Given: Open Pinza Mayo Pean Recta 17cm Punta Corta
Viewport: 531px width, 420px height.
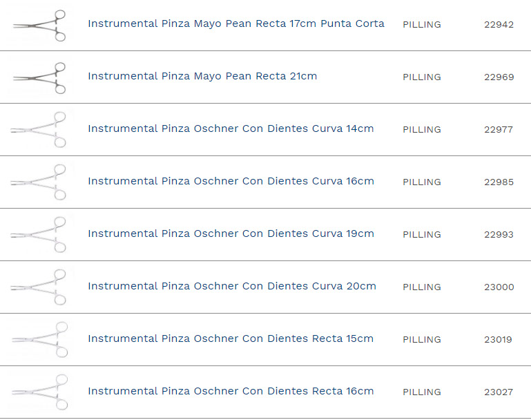Looking at the screenshot, I should tap(236, 23).
